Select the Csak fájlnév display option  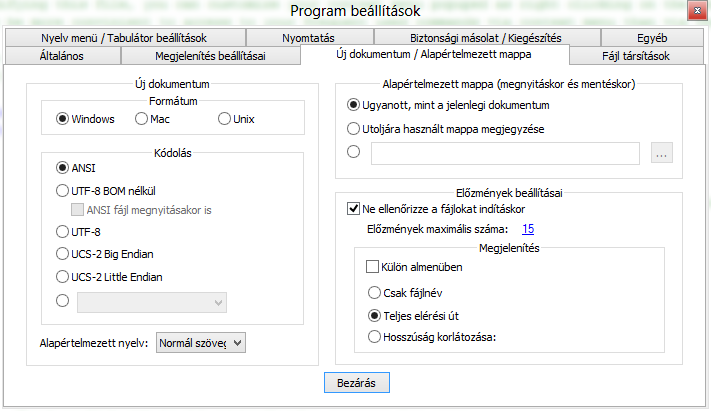point(375,293)
